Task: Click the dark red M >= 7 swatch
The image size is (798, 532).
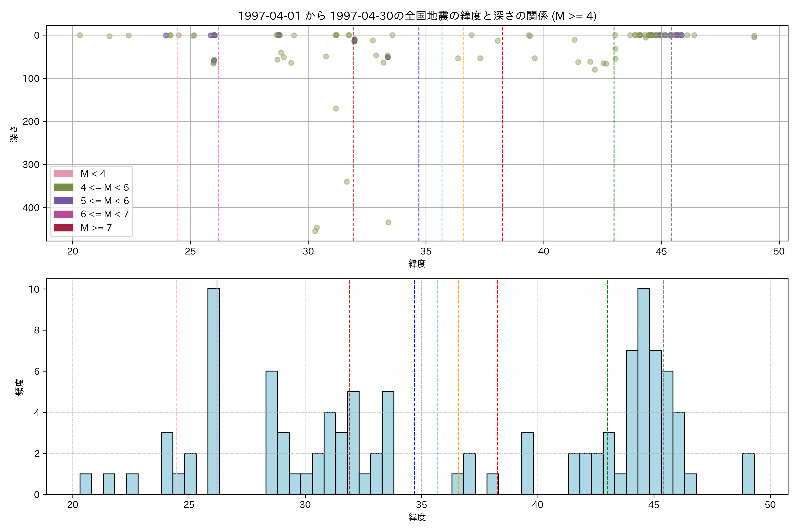Action: point(63,228)
